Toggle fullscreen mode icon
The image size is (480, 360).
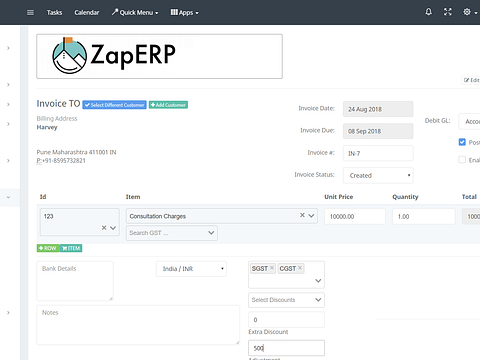coord(448,12)
